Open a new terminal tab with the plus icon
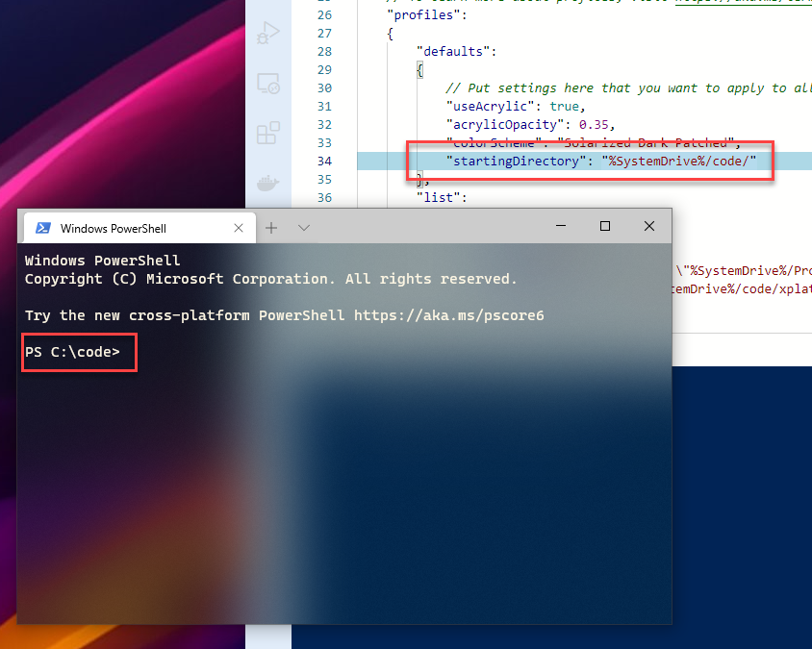Image resolution: width=812 pixels, height=649 pixels. click(270, 228)
